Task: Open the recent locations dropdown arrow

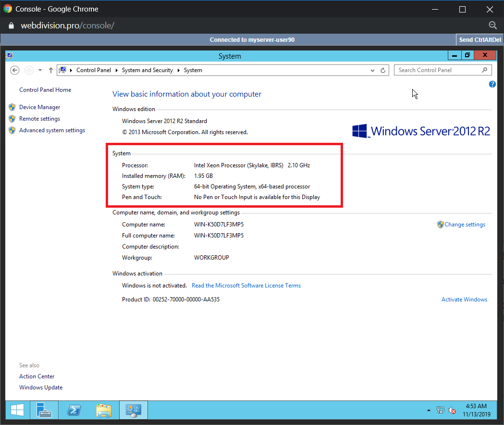Action: [x=40, y=70]
